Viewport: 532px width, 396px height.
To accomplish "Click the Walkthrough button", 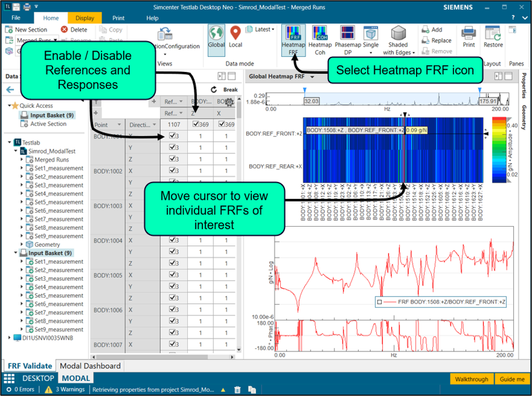I will point(471,379).
